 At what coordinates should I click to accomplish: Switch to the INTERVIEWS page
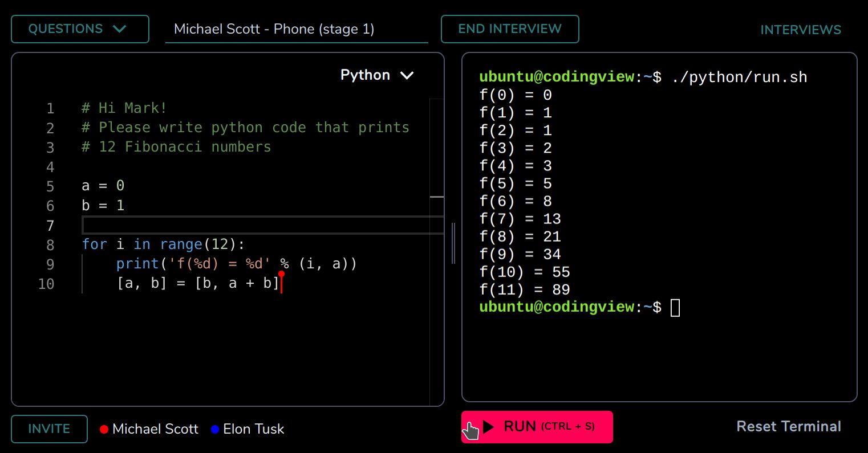[801, 29]
